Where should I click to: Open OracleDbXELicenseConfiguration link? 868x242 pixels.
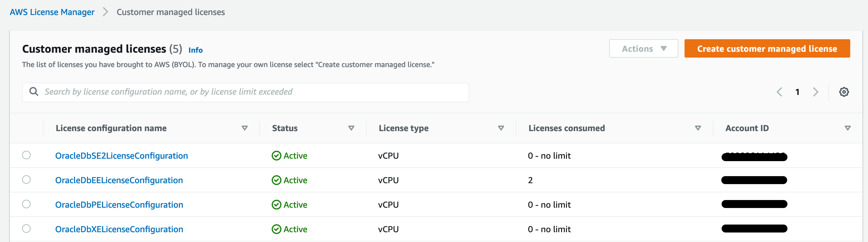(x=119, y=229)
